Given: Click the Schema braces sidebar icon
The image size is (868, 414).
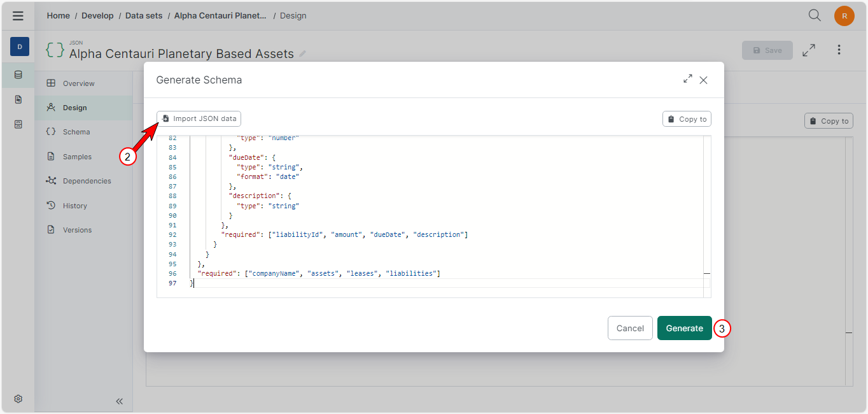Looking at the screenshot, I should tap(51, 132).
